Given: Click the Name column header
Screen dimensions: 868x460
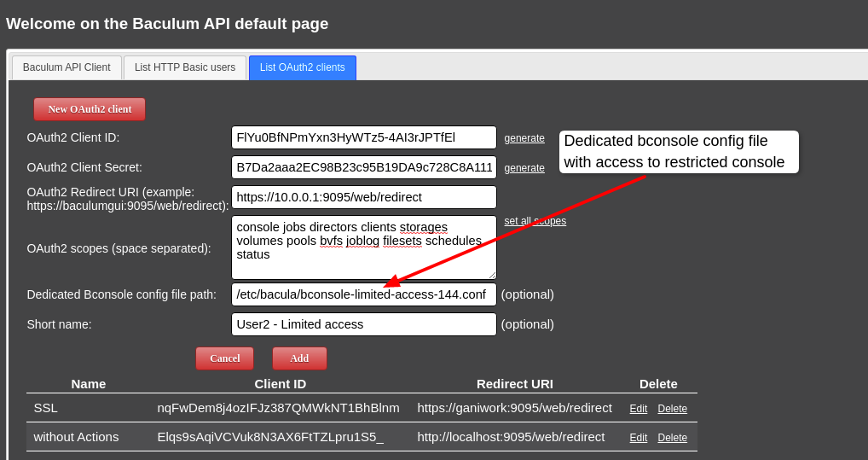Looking at the screenshot, I should [89, 384].
